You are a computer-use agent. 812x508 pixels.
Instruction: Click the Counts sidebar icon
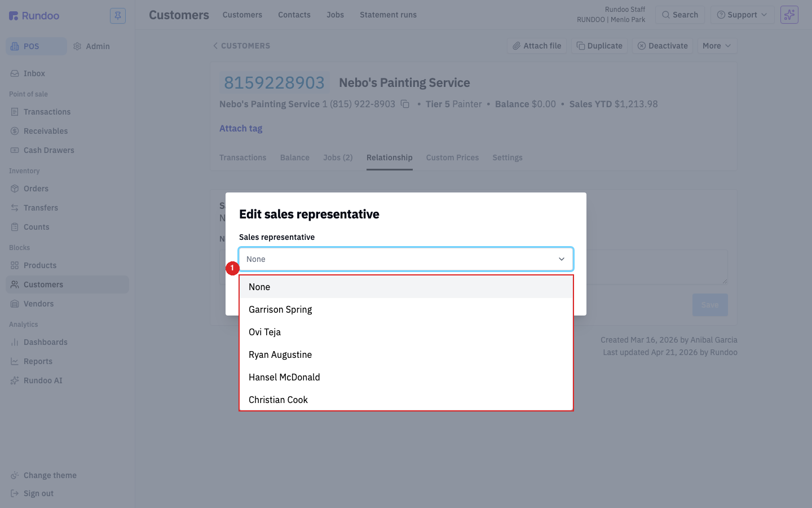tap(15, 227)
